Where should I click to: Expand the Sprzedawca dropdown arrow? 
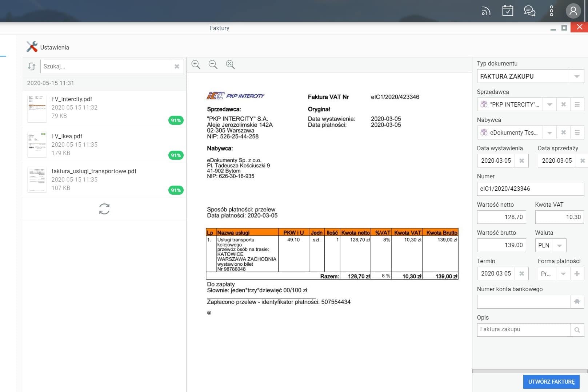[x=549, y=104]
